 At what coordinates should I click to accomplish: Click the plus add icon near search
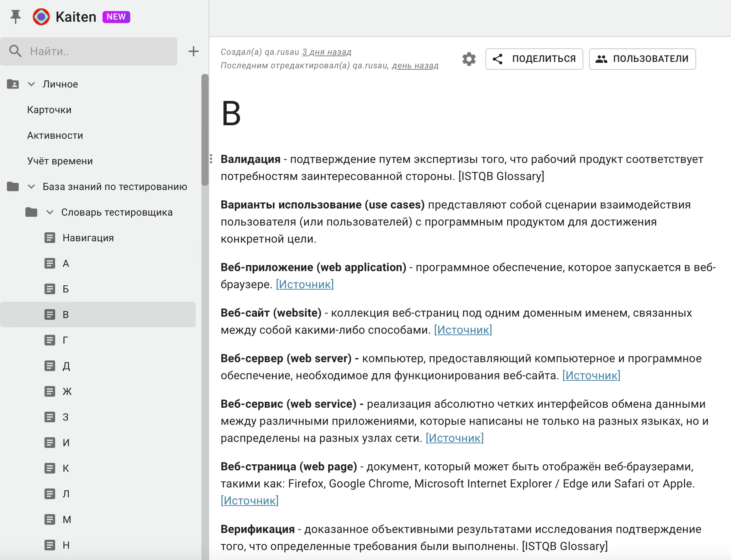click(x=193, y=51)
